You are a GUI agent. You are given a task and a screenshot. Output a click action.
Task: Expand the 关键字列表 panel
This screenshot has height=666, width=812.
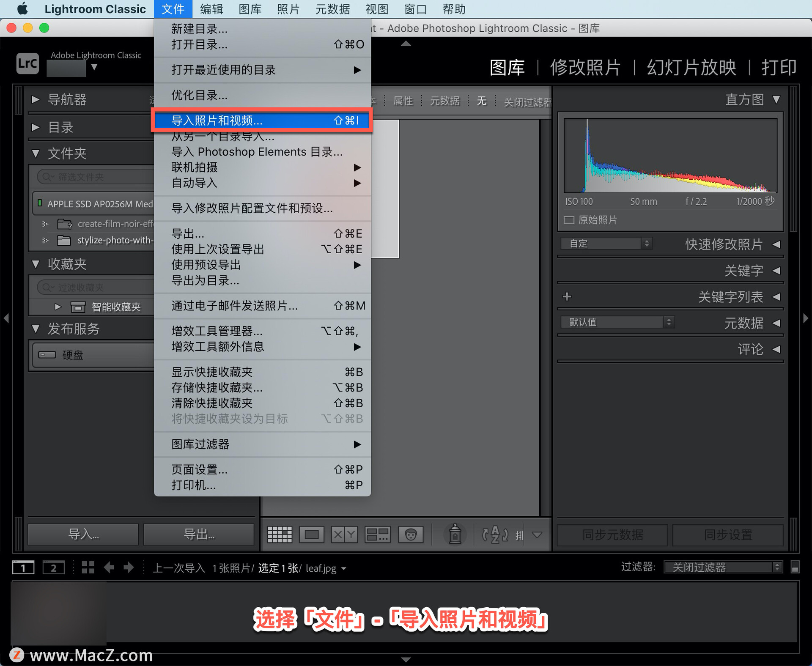[x=776, y=297]
